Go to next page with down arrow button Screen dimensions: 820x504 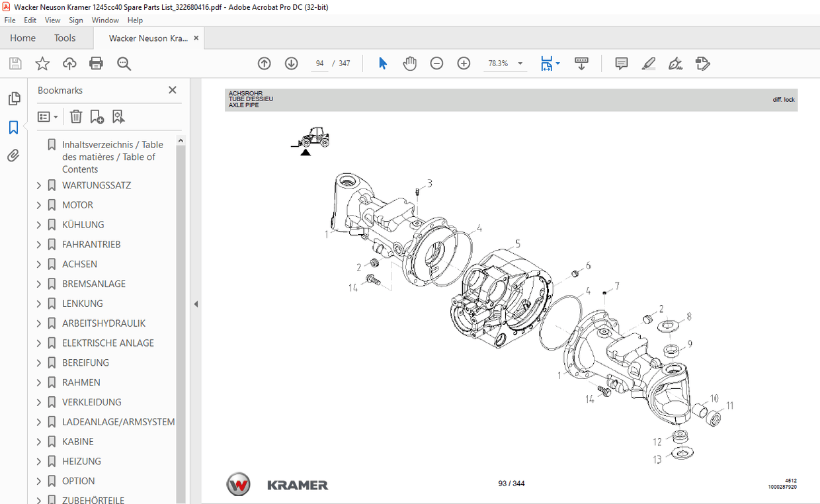point(291,63)
